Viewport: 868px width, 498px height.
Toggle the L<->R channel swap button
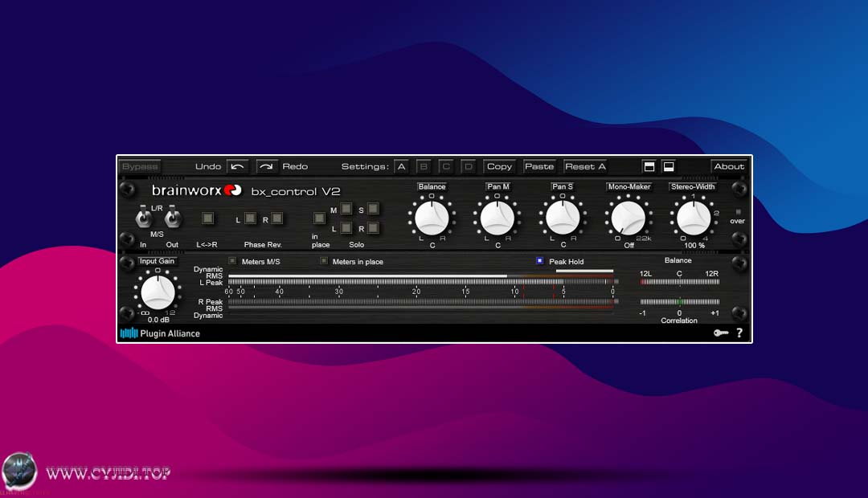207,218
